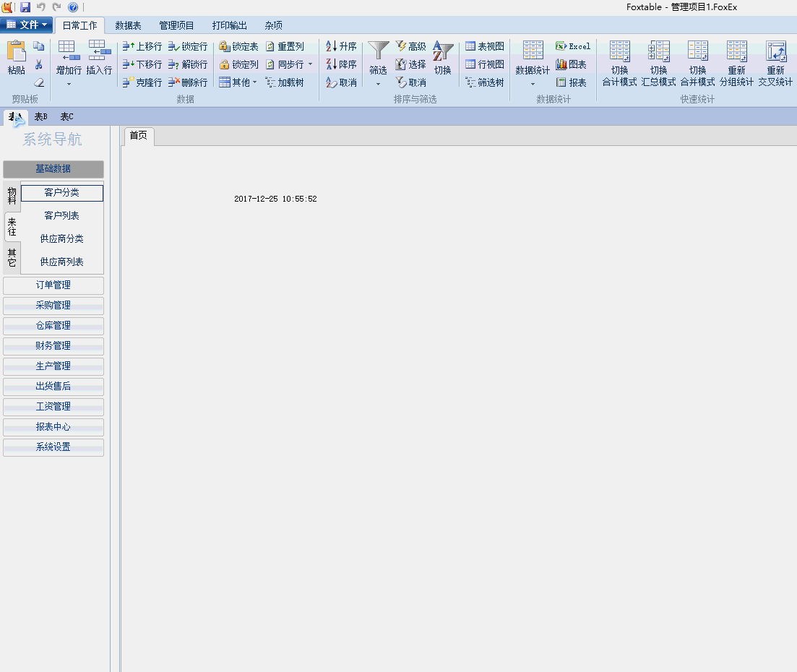Sort descending with 降序
This screenshot has width=797, height=672.
click(x=341, y=64)
